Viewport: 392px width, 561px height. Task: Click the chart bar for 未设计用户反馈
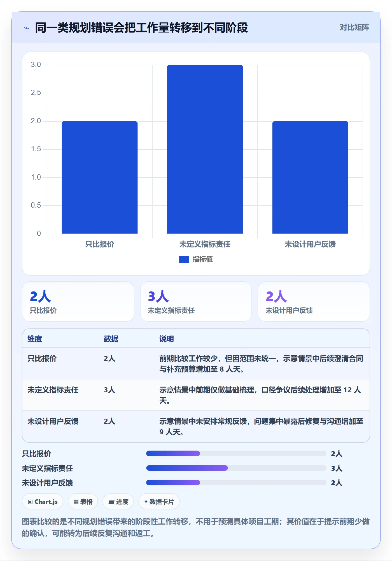pos(310,177)
